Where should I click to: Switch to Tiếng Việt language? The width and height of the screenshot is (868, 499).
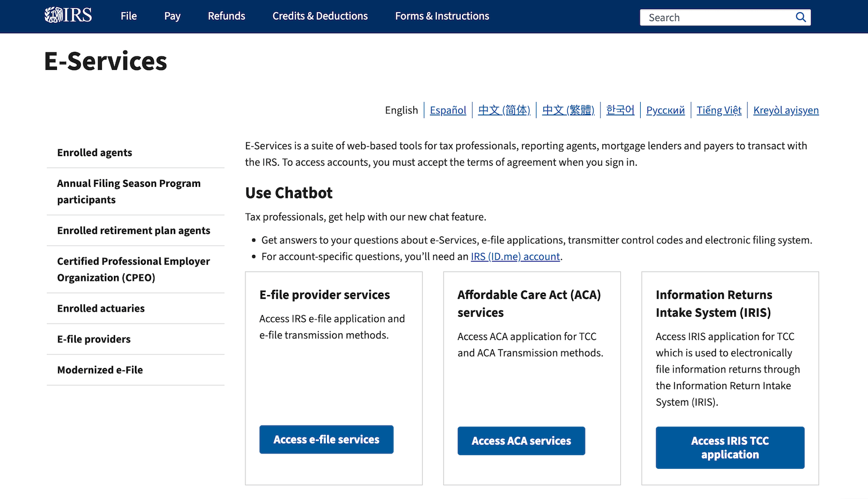coord(719,110)
